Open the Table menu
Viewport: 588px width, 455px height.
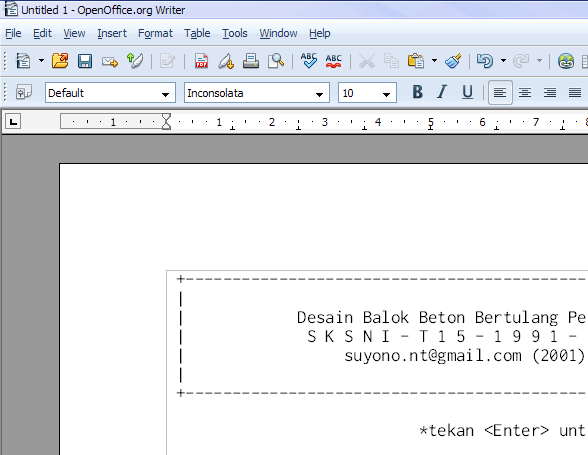197,33
